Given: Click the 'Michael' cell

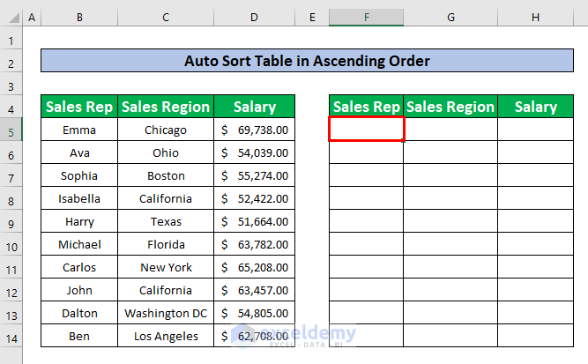Looking at the screenshot, I should (79, 244).
